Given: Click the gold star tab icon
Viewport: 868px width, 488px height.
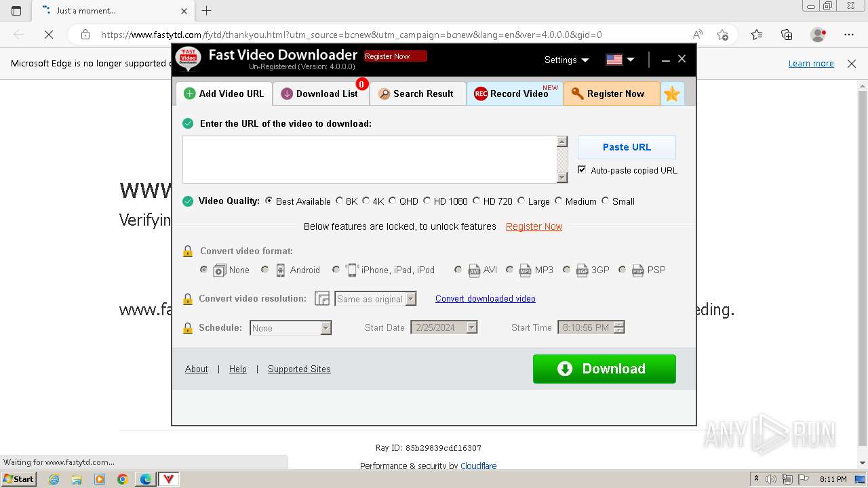Looking at the screenshot, I should tap(672, 94).
